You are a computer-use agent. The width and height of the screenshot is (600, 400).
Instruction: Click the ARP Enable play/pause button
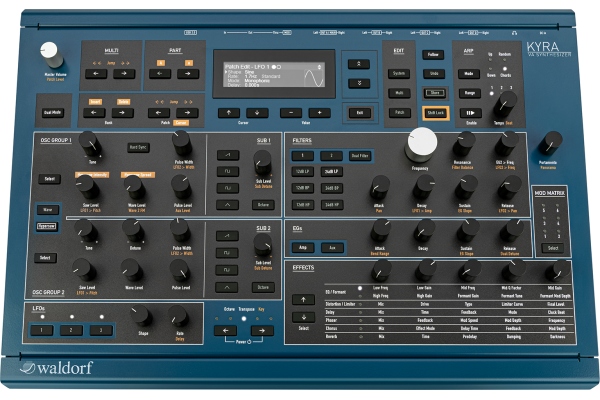pos(471,113)
